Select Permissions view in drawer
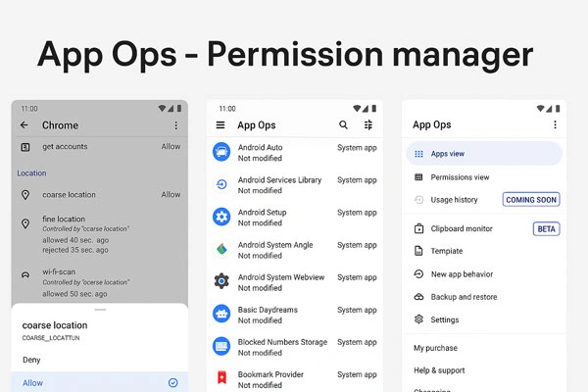588x392 pixels. tap(484, 177)
